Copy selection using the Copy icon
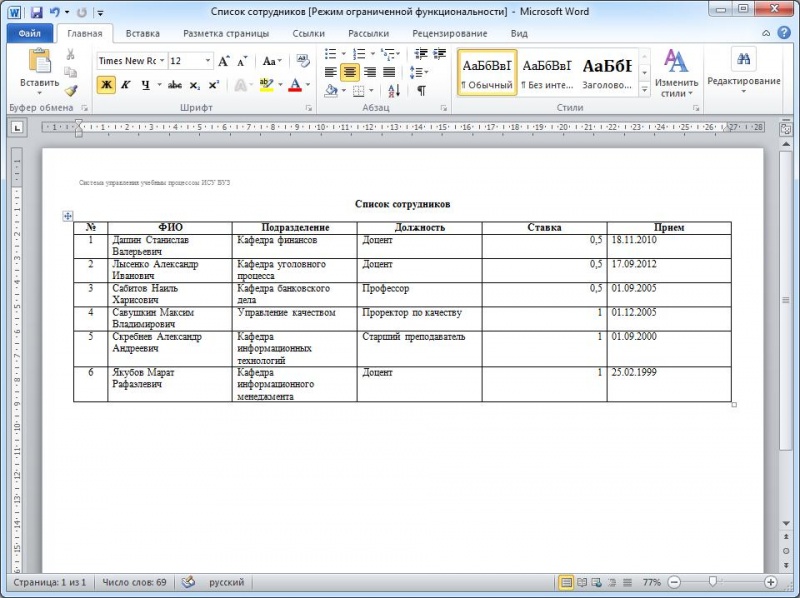Viewport: 800px width, 598px height. (70, 72)
